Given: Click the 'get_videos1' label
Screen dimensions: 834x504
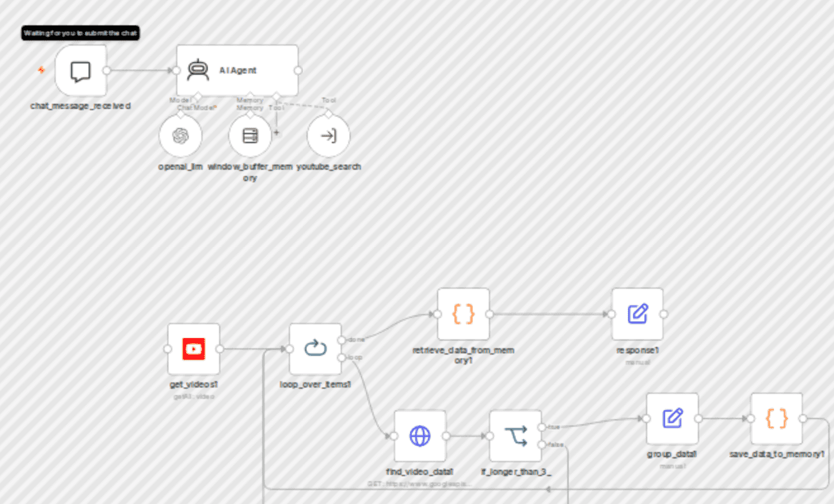Looking at the screenshot, I should 194,384.
